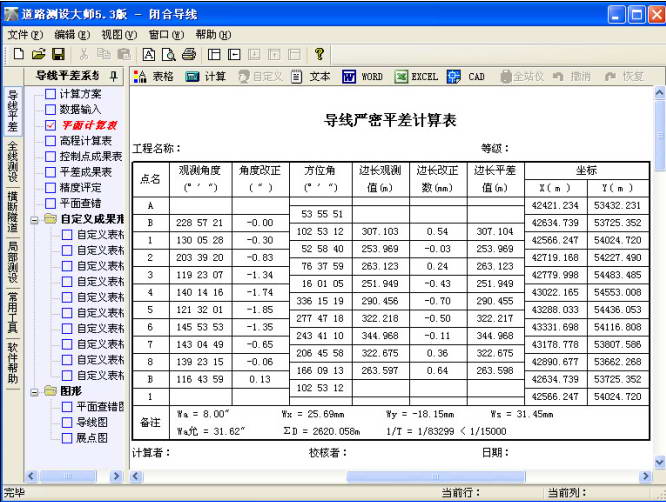The height and width of the screenshot is (502, 666).
Task: Pin the 导线平差系统 panel using the pushpin icon
Action: (x=113, y=76)
